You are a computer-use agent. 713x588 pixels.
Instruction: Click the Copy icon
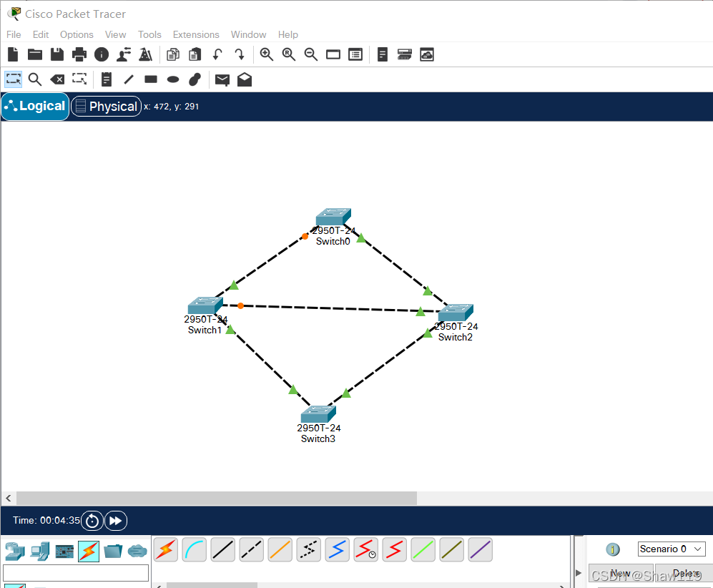173,54
